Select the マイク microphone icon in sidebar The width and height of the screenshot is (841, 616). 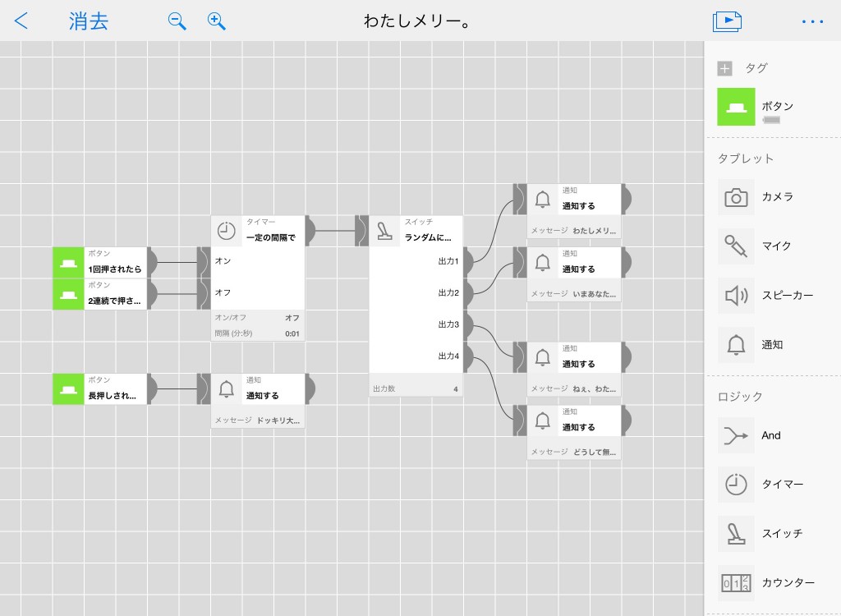736,246
